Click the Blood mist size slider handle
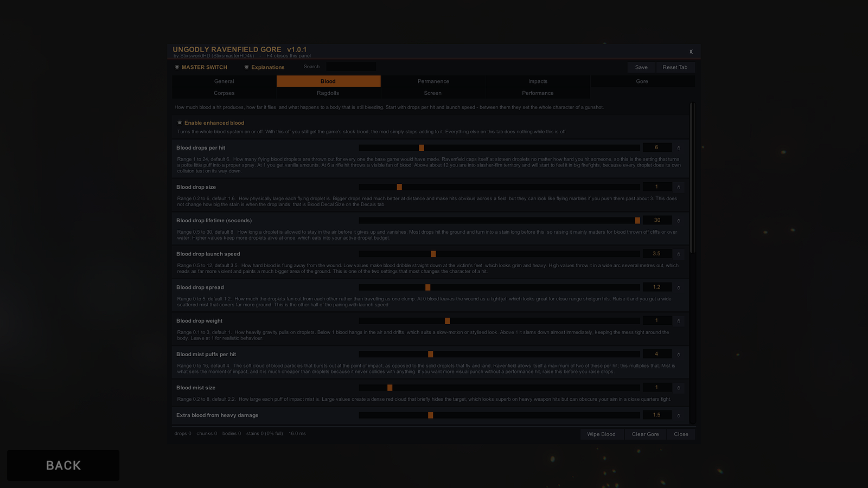This screenshot has width=868, height=488. [390, 388]
